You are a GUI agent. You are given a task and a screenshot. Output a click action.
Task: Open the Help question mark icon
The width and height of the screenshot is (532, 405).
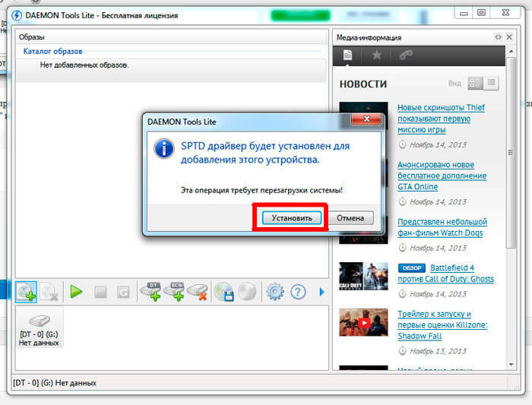pos(298,292)
